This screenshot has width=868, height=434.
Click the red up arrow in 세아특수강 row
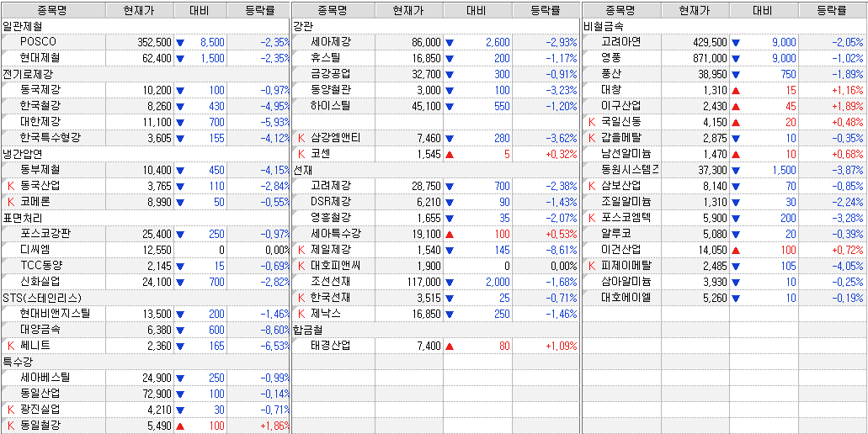pos(450,234)
